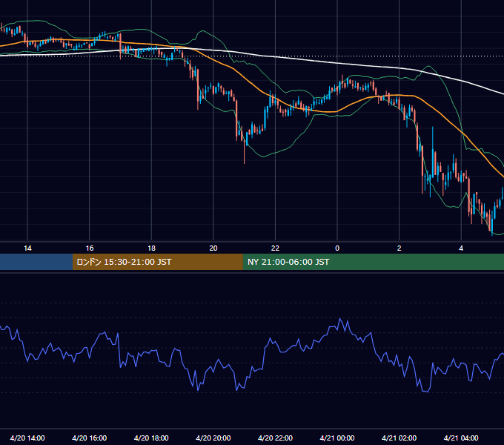This screenshot has height=445, width=504.
Task: Click the 4/21 02:00 label on oscillator axis
Action: click(399, 438)
